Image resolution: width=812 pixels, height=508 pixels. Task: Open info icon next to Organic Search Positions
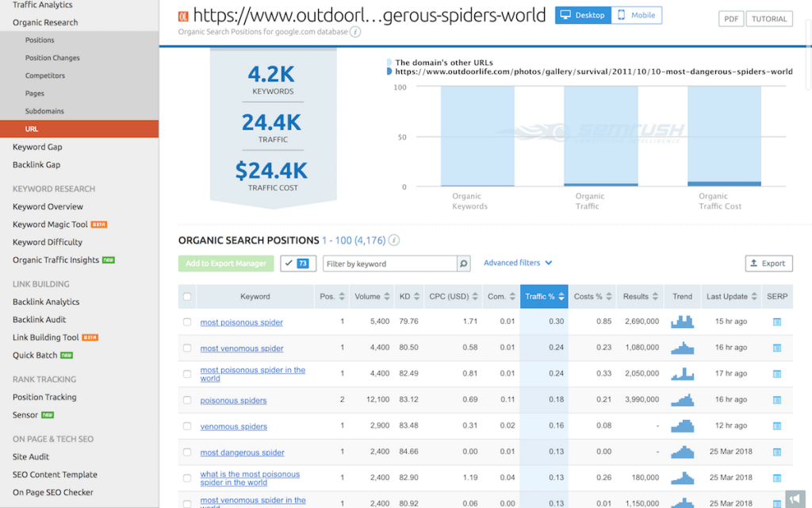click(393, 241)
